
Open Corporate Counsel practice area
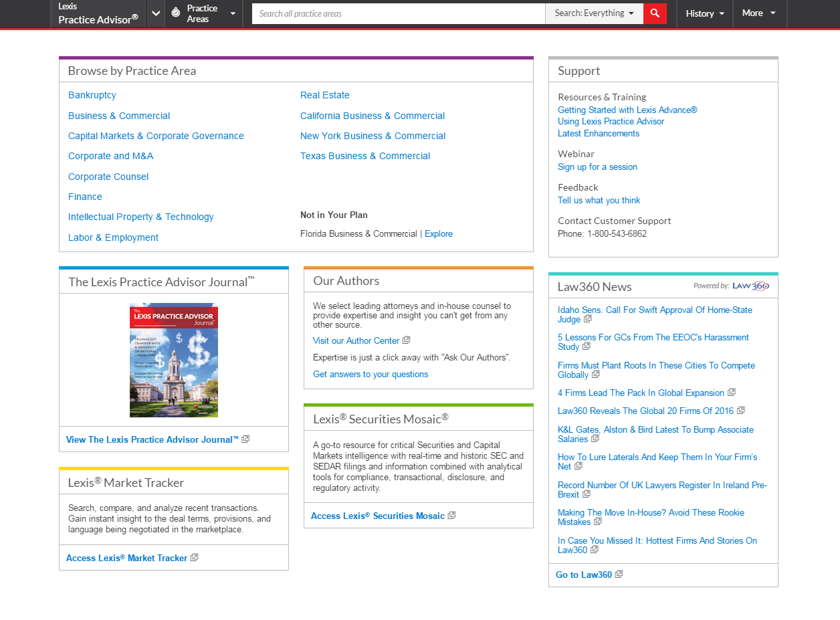click(108, 177)
